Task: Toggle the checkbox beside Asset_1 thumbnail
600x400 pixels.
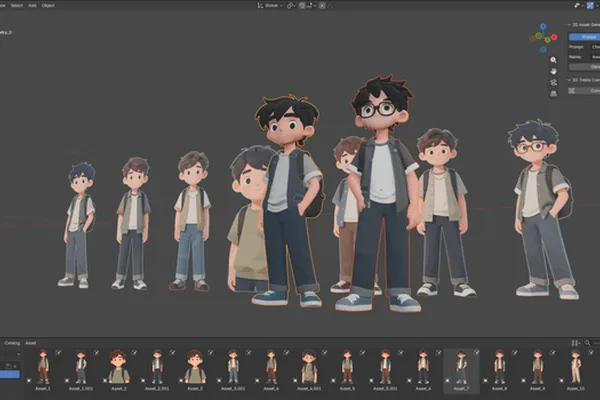Action: click(29, 380)
